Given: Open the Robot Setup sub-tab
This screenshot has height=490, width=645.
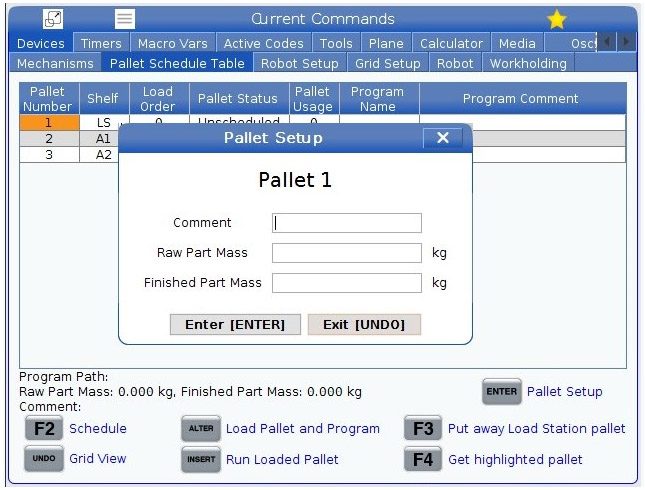Looking at the screenshot, I should point(300,63).
